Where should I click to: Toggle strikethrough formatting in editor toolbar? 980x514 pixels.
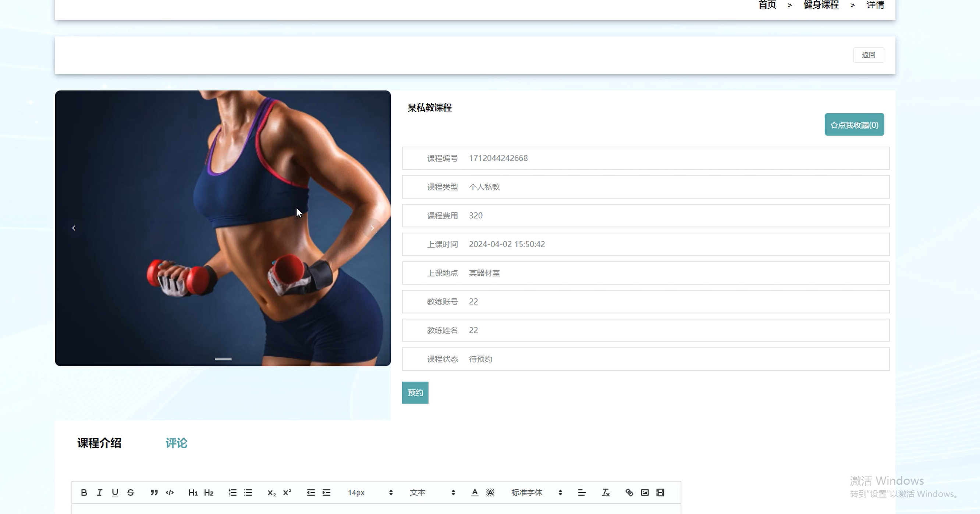(x=131, y=493)
